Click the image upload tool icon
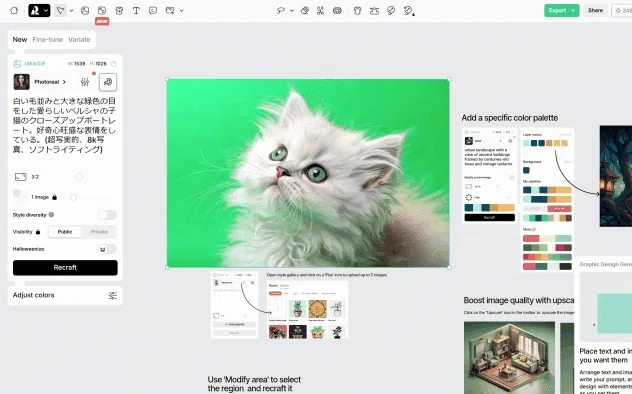Screen dimensions: 632x394 point(170,10)
